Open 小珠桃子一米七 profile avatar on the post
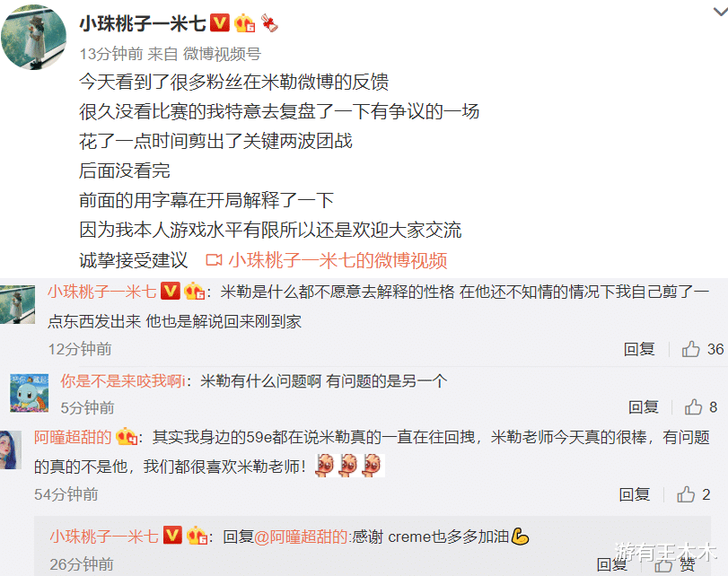Image resolution: width=728 pixels, height=576 pixels. [x=33, y=38]
